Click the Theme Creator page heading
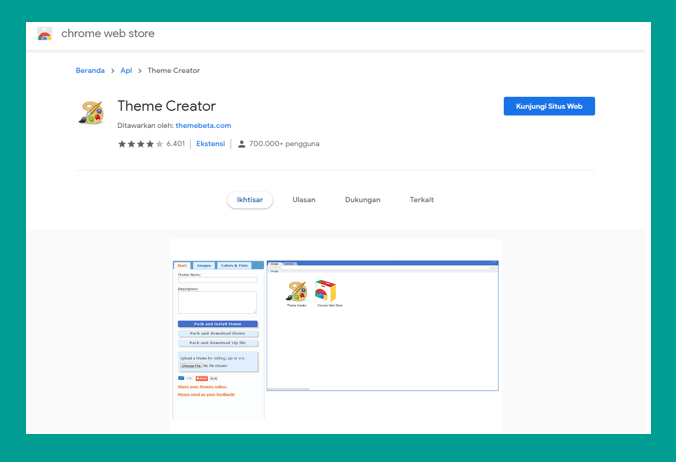The width and height of the screenshot is (676, 462). (x=166, y=106)
